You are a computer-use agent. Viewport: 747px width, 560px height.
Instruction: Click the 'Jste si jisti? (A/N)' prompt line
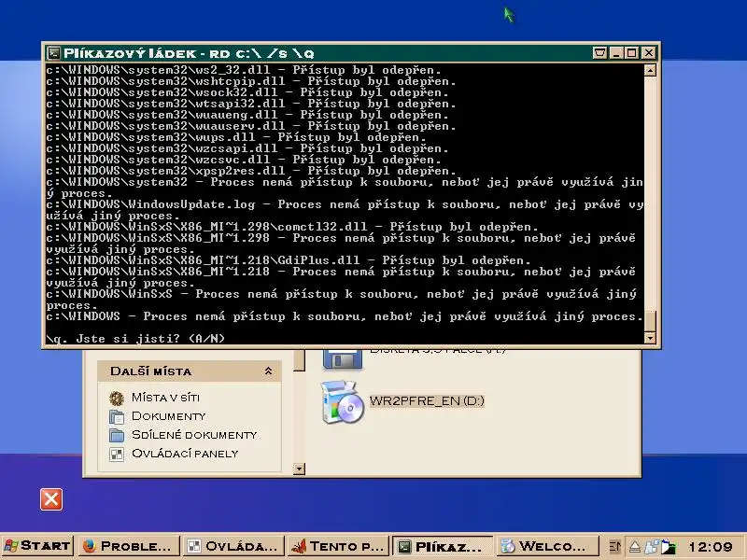[135, 339]
